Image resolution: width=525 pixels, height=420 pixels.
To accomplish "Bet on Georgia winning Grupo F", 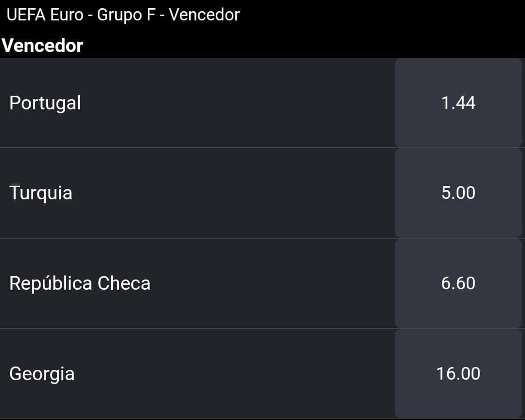I will click(458, 374).
